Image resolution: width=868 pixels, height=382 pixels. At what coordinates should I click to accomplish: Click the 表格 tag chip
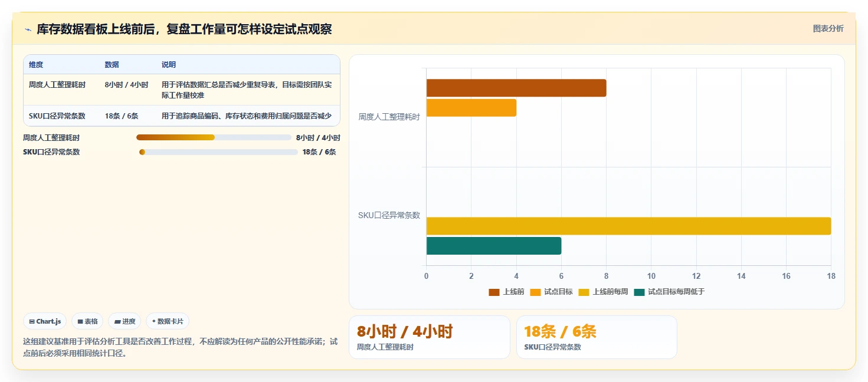[87, 321]
